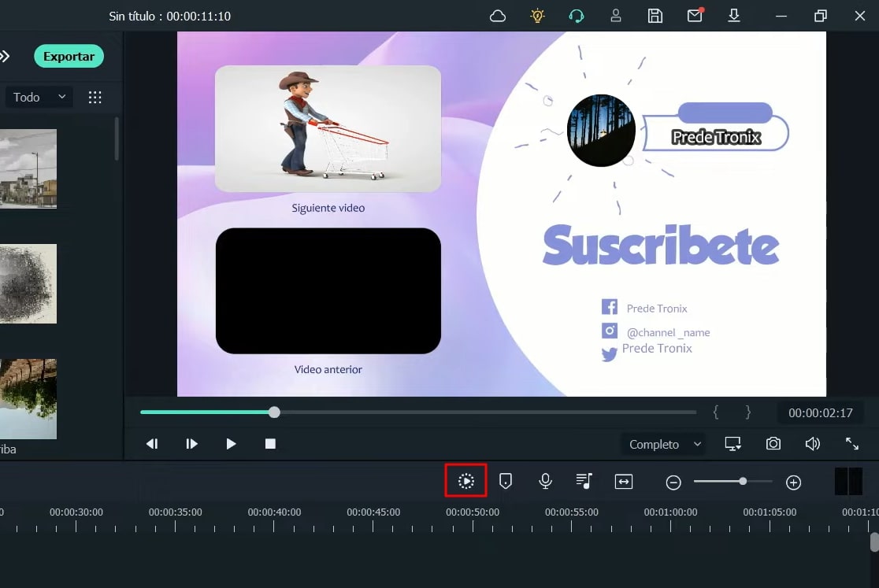The width and height of the screenshot is (879, 588).
Task: Select the Suscribete text in preview
Action: tap(661, 246)
